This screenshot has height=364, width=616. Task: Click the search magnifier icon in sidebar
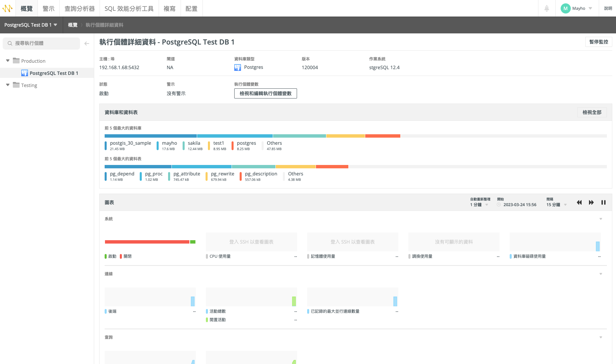coord(10,43)
